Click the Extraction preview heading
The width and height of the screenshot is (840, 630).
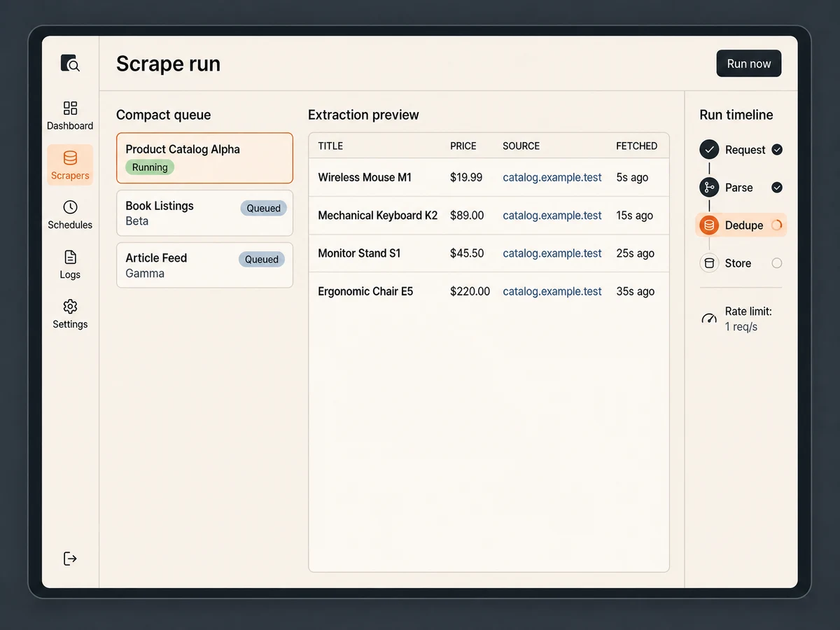363,115
